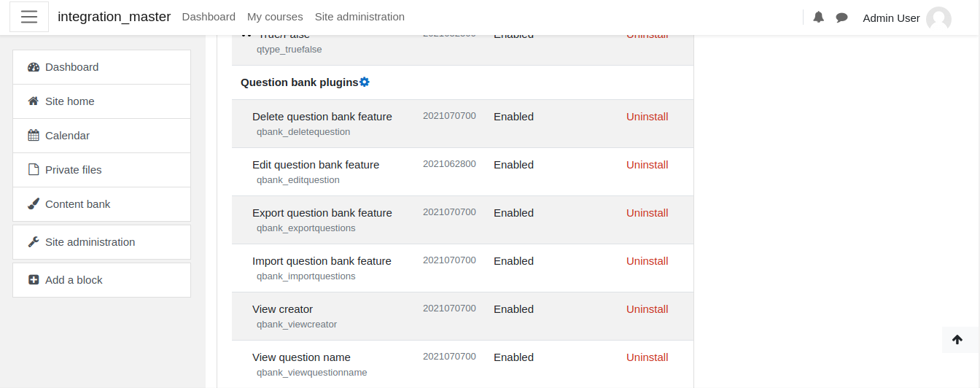The width and height of the screenshot is (980, 388).
Task: Open Dashboard in top navigation bar
Action: pyautogui.click(x=209, y=17)
